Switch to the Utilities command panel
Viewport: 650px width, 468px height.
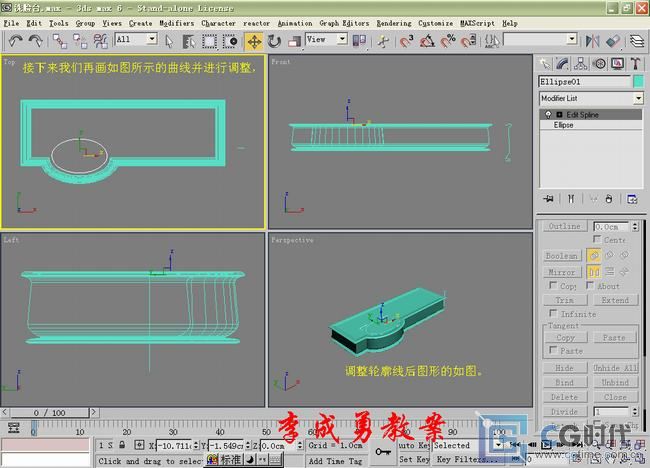(x=635, y=63)
